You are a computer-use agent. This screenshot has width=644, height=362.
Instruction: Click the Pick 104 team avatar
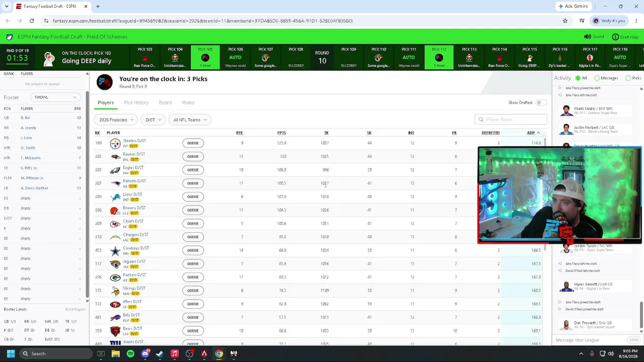coord(175,58)
